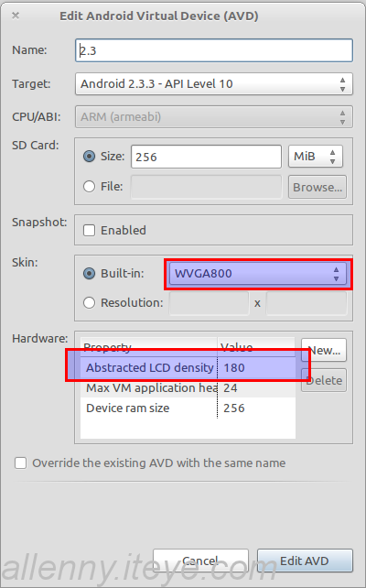Enable the Snapshot checkbox

[89, 230]
